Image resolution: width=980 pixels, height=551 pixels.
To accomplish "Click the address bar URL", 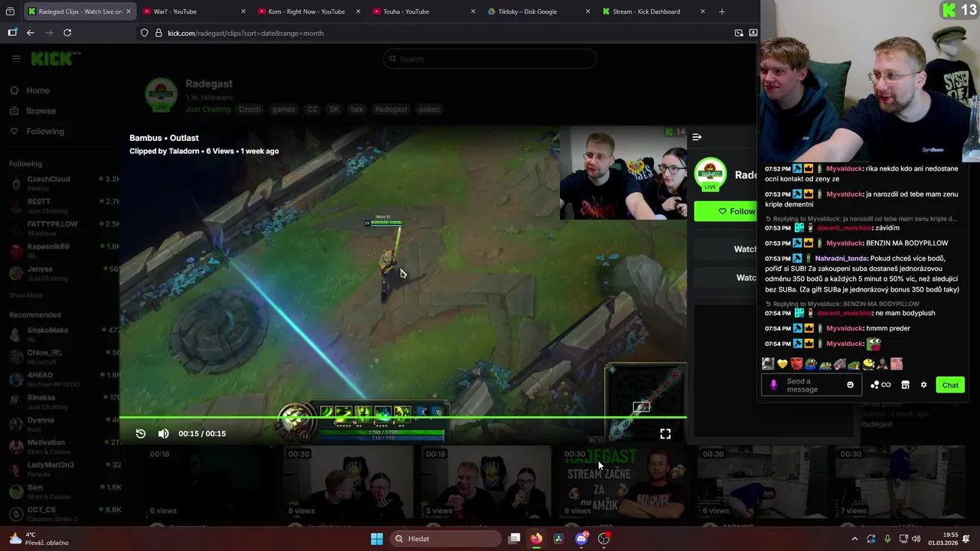I will [246, 33].
